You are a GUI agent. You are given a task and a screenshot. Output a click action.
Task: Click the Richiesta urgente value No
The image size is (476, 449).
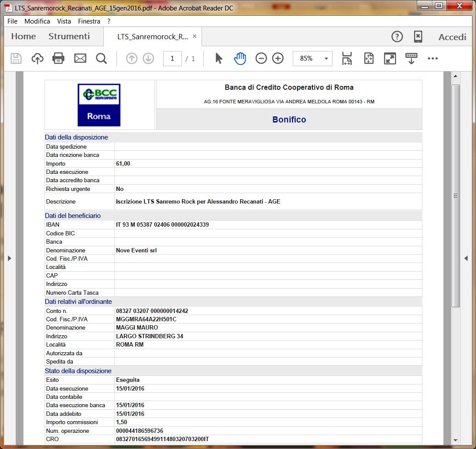120,189
